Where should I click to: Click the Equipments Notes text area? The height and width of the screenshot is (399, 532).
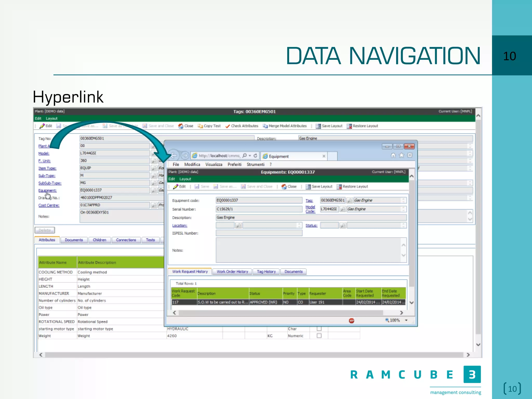coord(311,250)
